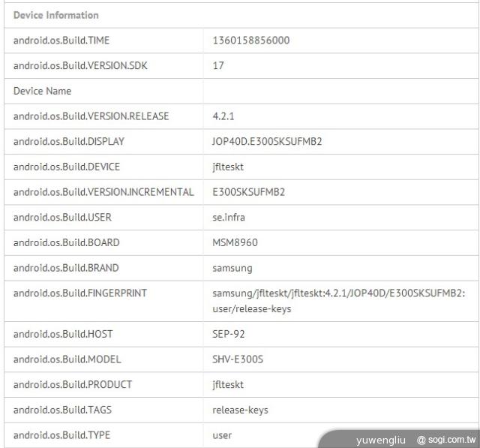Select the fingerprint text ending in user/release-keys
Screen dimensions: 480x448
coord(338,301)
